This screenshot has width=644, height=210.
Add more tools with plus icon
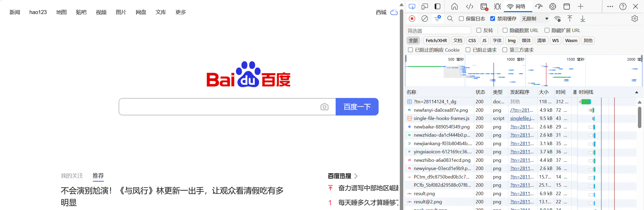click(x=581, y=6)
